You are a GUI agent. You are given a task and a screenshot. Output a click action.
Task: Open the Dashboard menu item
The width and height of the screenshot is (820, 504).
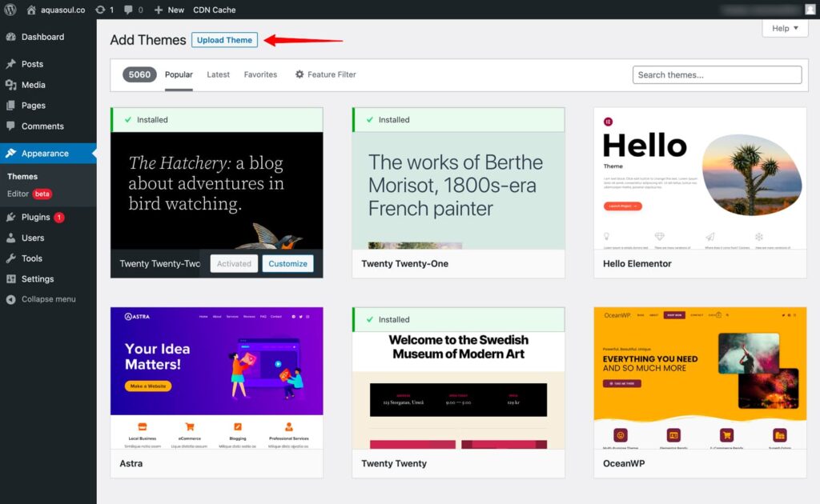click(x=42, y=37)
